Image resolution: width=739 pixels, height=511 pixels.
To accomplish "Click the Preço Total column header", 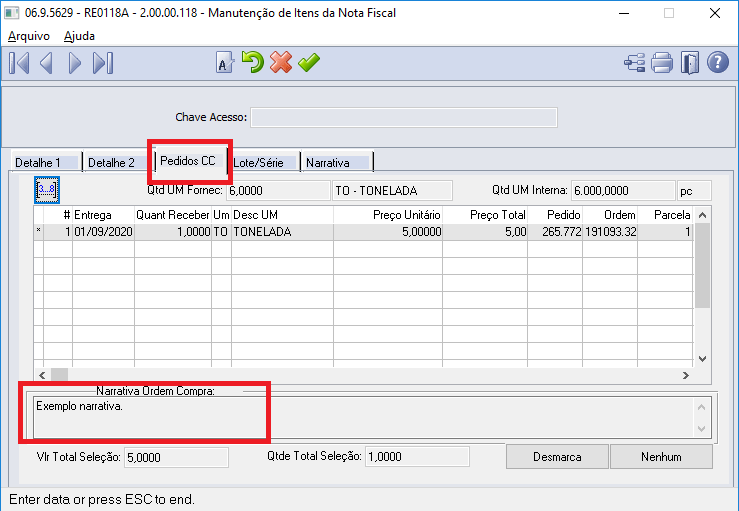I will pos(485,215).
